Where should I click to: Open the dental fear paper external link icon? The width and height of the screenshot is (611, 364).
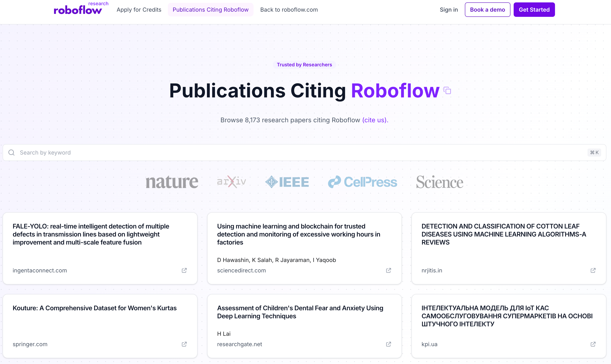coord(388,344)
